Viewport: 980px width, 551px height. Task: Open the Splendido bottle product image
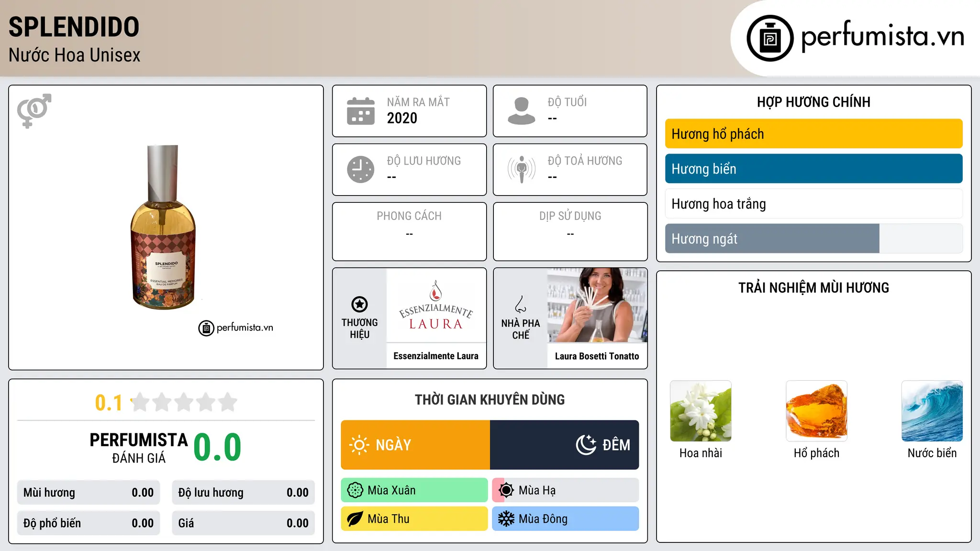(163, 227)
